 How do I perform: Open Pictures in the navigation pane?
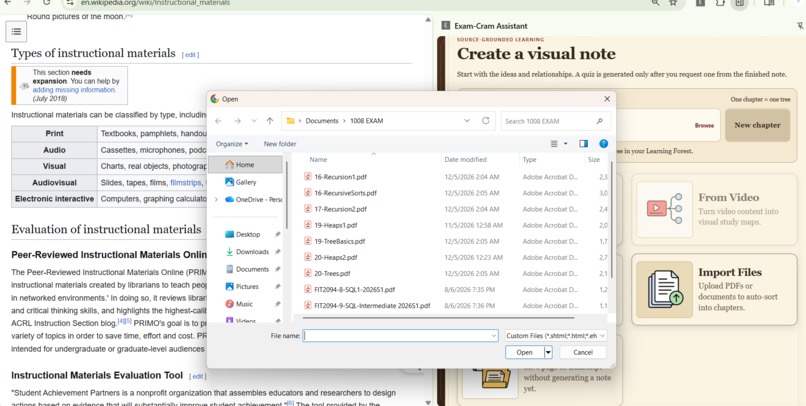pyautogui.click(x=247, y=287)
